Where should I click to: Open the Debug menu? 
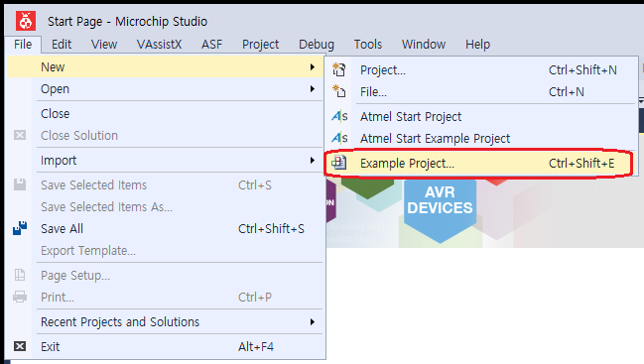[317, 45]
